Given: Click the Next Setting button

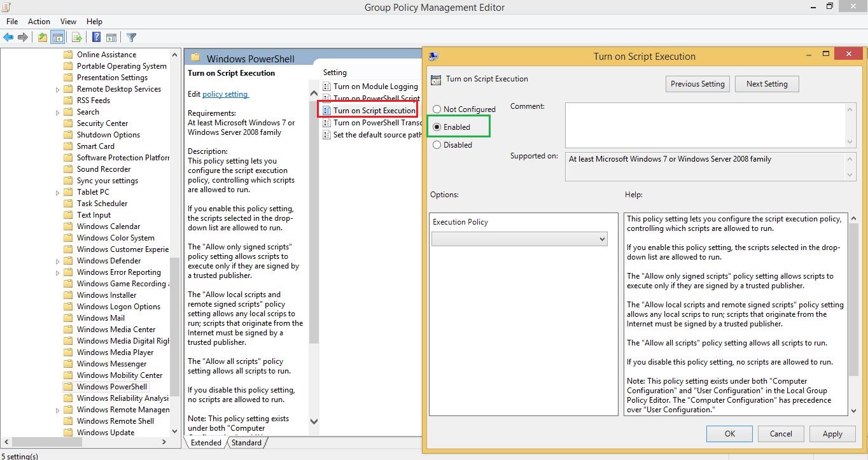Looking at the screenshot, I should click(767, 84).
